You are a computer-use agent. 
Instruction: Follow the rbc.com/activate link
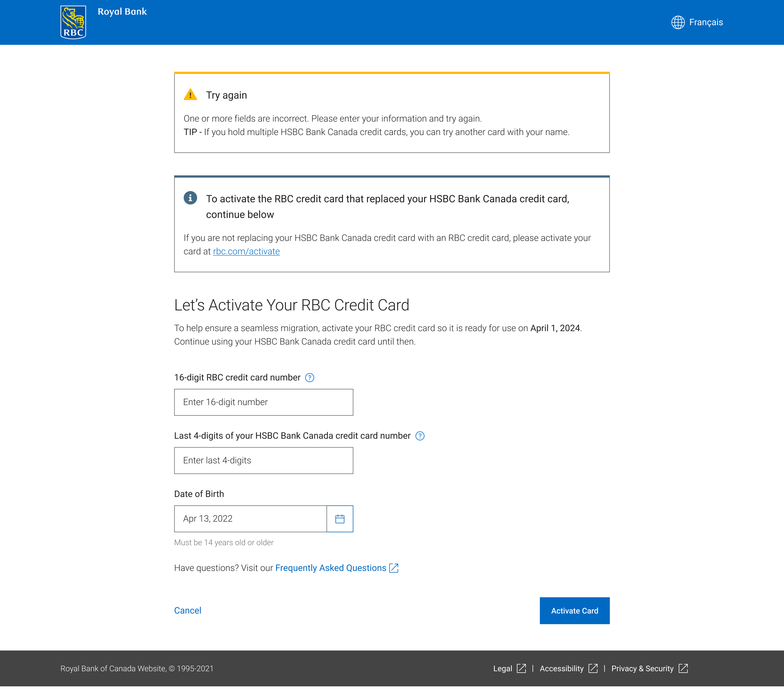click(x=246, y=251)
